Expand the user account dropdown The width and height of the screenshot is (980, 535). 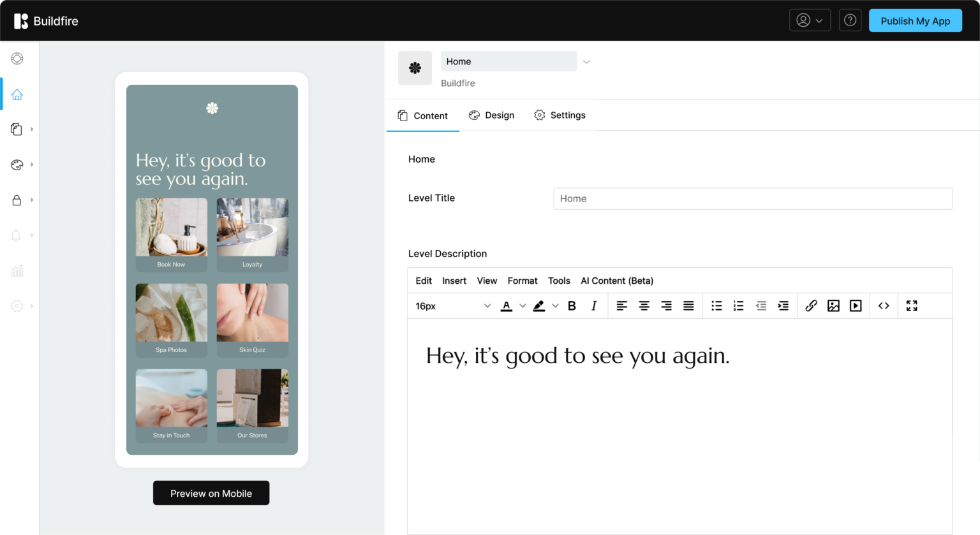[x=810, y=20]
